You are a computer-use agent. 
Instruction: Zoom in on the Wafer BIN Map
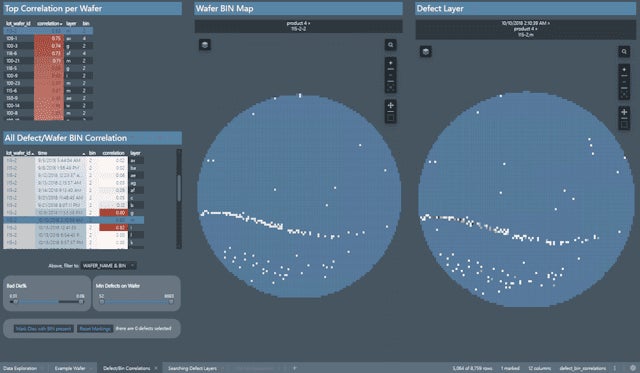[391, 64]
